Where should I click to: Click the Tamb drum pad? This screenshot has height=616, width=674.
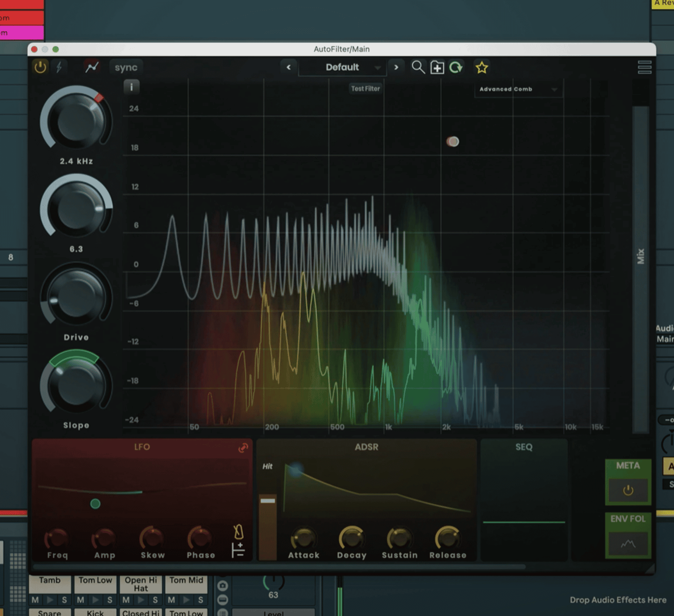(50, 584)
